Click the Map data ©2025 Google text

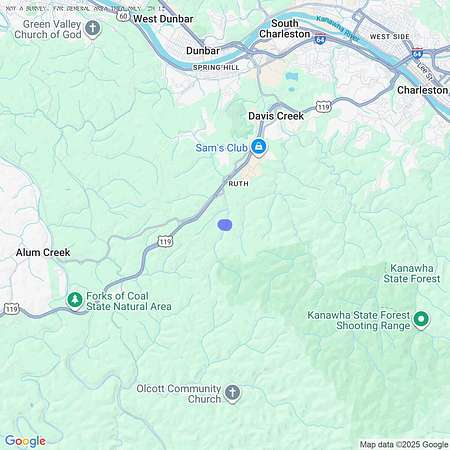[x=404, y=444]
